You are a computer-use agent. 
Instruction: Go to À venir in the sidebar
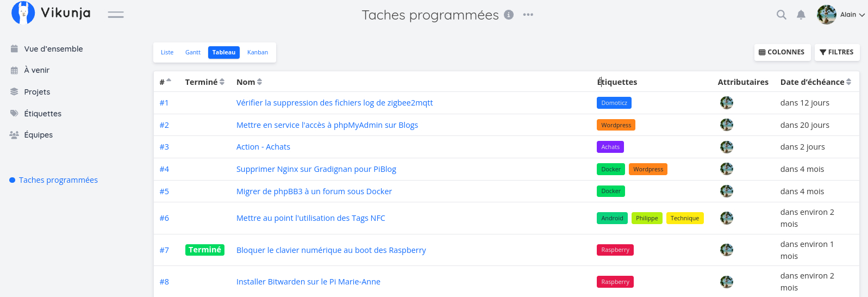coord(36,70)
